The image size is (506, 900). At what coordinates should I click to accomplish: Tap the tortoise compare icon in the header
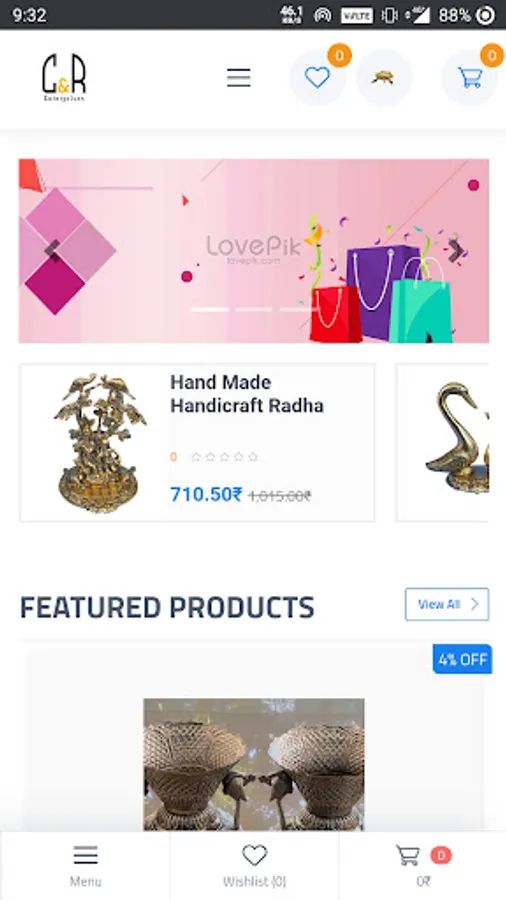click(383, 77)
